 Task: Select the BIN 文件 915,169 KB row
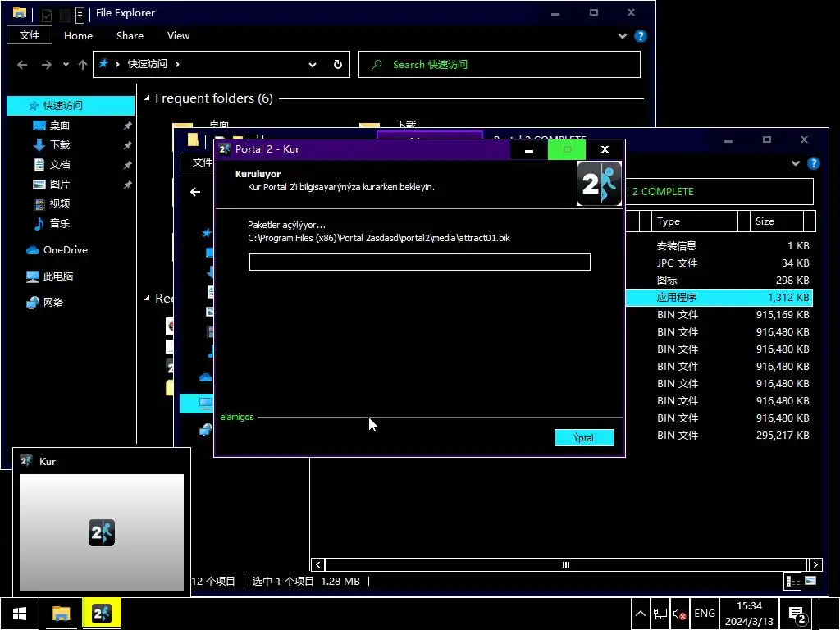point(719,314)
